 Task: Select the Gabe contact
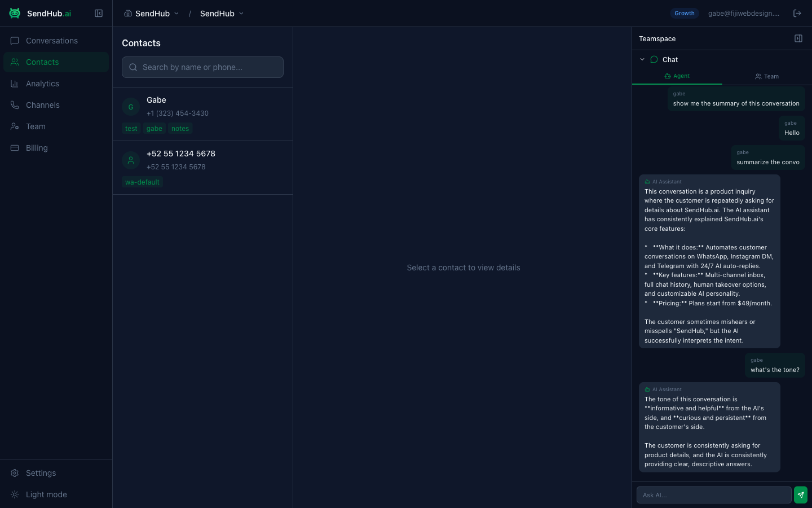click(x=202, y=114)
